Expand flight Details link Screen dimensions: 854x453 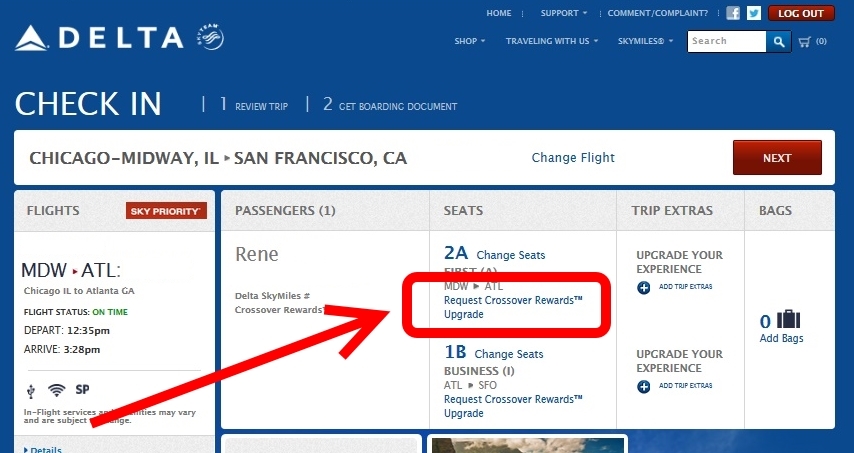[44, 450]
